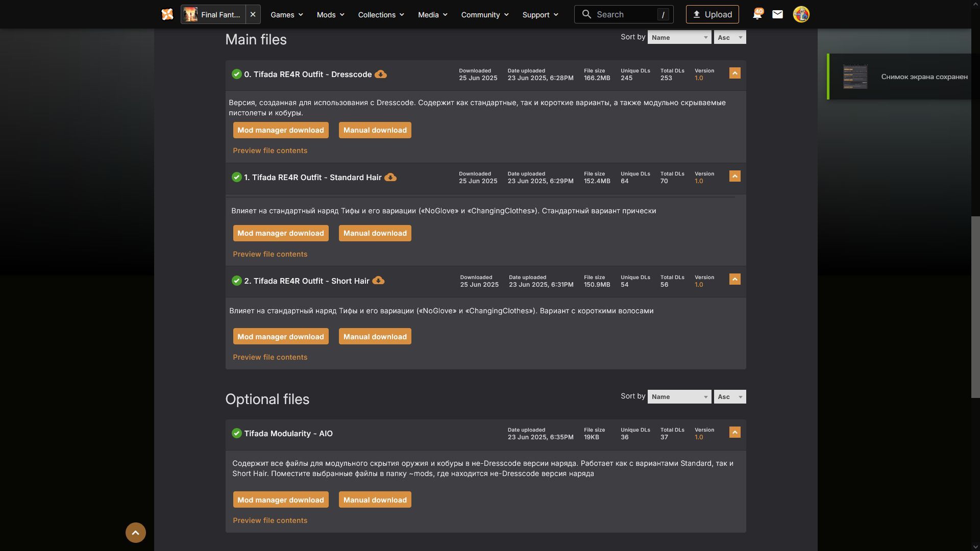The height and width of the screenshot is (551, 980).
Task: Click the scroll-to-top round arrow button
Action: (136, 533)
